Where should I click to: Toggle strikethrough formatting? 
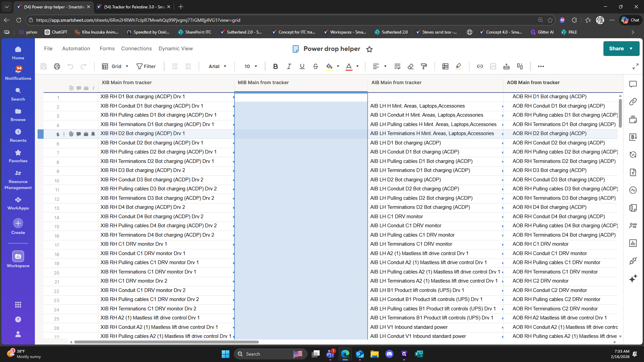[x=315, y=66]
